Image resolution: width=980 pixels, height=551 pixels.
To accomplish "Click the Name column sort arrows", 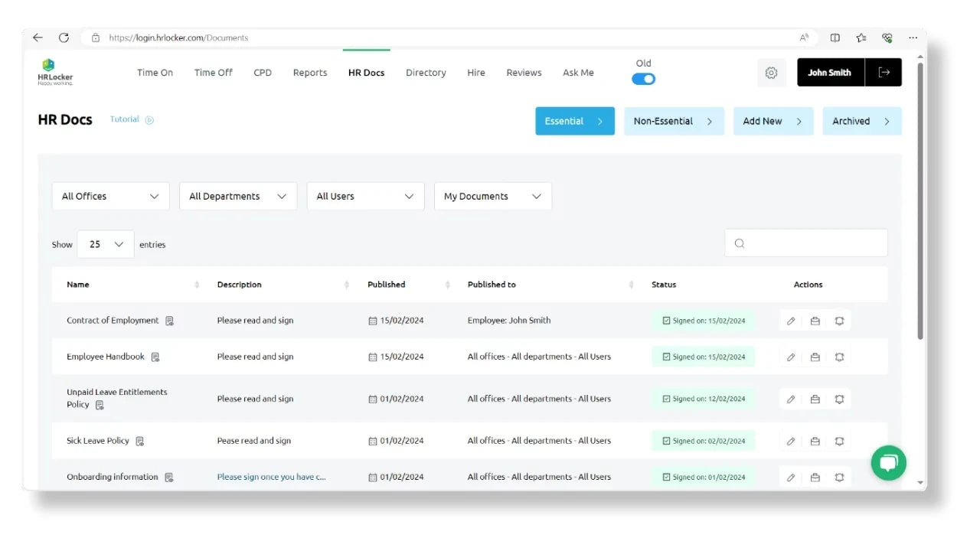I will click(x=197, y=285).
